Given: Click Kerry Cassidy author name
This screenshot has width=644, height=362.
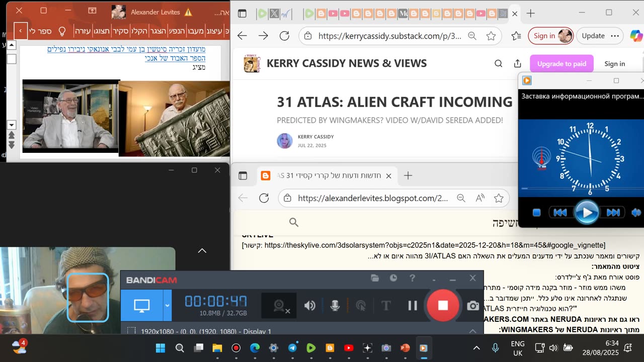Looking at the screenshot, I should pos(315,137).
